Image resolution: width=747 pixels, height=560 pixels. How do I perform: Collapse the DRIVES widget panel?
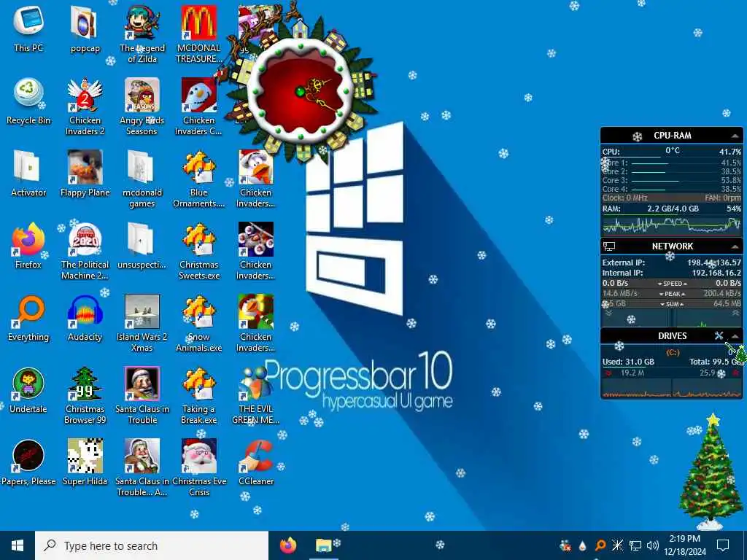(x=735, y=336)
